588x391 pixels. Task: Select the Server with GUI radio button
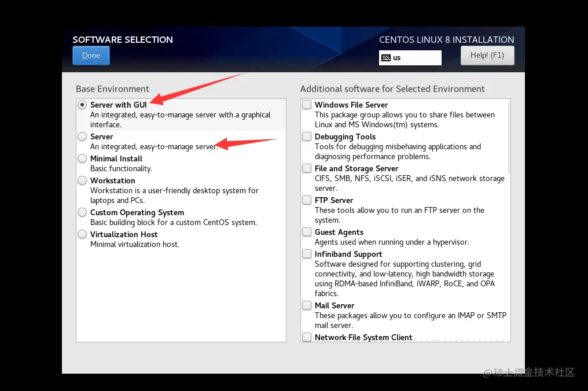point(82,105)
